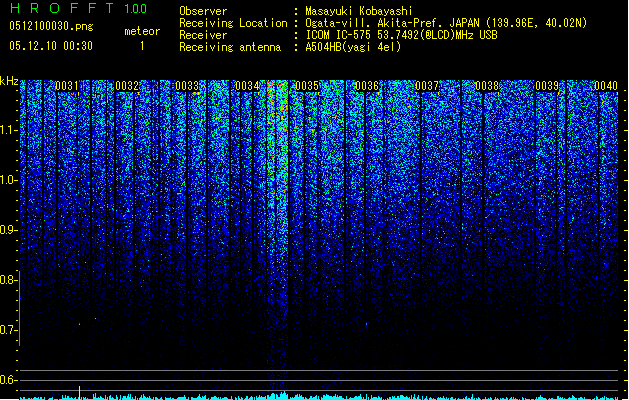Click the kHz axis unit label
The height and width of the screenshot is (400, 629).
click(x=9, y=81)
